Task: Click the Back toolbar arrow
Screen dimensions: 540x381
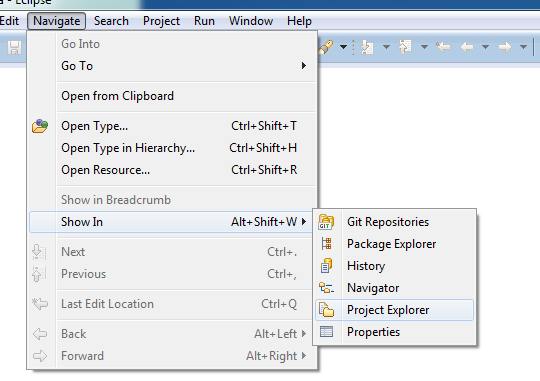Action: pyautogui.click(x=467, y=47)
